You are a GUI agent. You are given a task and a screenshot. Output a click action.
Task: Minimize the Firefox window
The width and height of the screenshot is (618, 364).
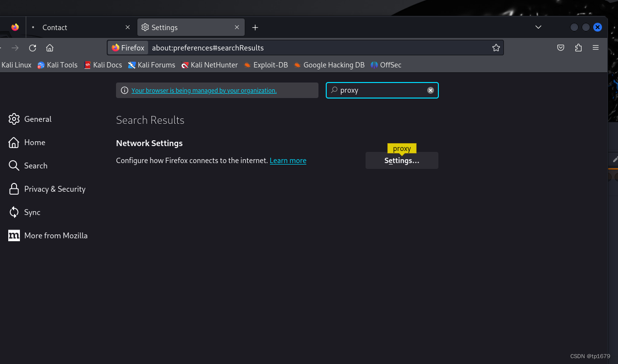[574, 27]
